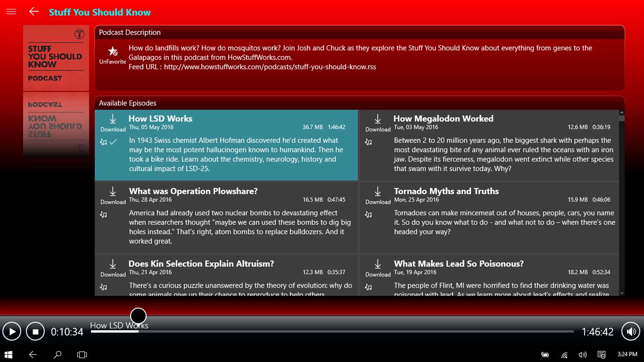Click the Wi-Fi network tray icon
The height and width of the screenshot is (362, 644).
pos(564,355)
